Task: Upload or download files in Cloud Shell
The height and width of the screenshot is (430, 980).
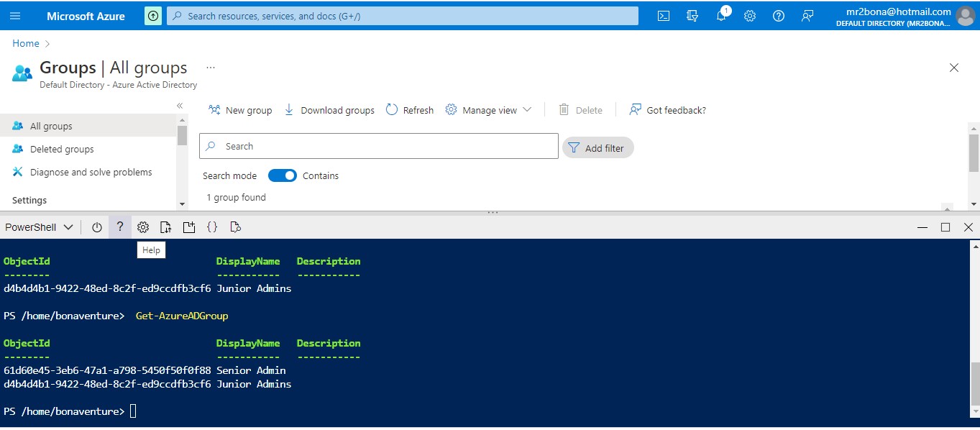Action: [x=166, y=227]
